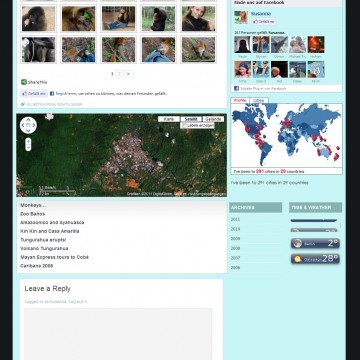
Task: Open the 2011 archive
Action: tap(235, 219)
